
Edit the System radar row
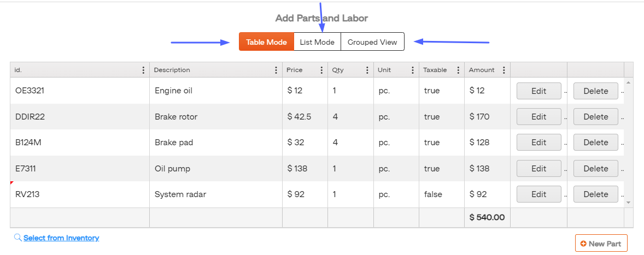538,194
